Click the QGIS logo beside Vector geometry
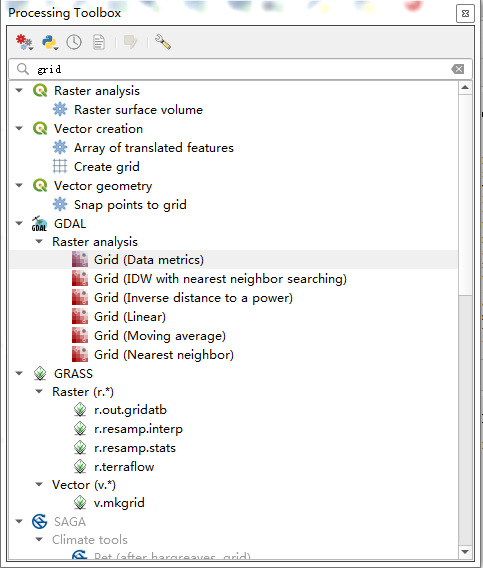The width and height of the screenshot is (483, 568). (x=40, y=185)
